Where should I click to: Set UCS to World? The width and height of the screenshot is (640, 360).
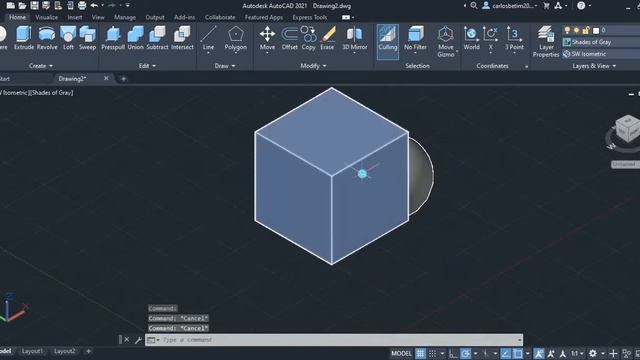(471, 38)
